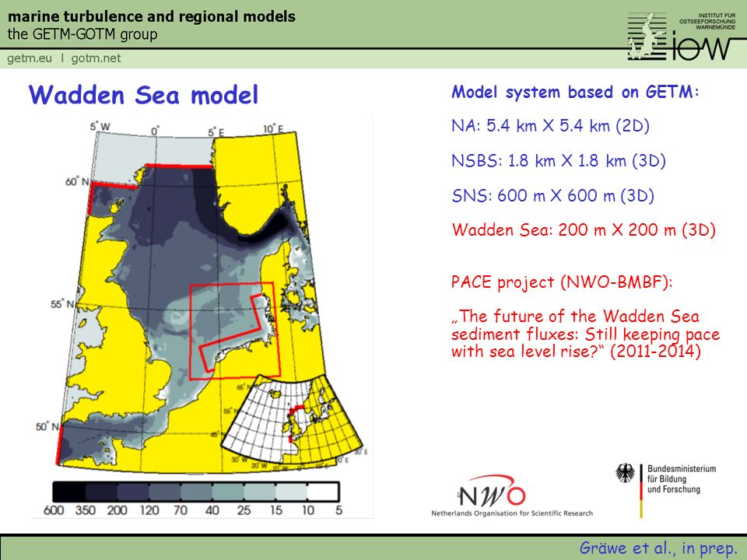
Task: Select 'Wadden Sea: 200 m X 200 m (3D)'
Action: click(584, 230)
